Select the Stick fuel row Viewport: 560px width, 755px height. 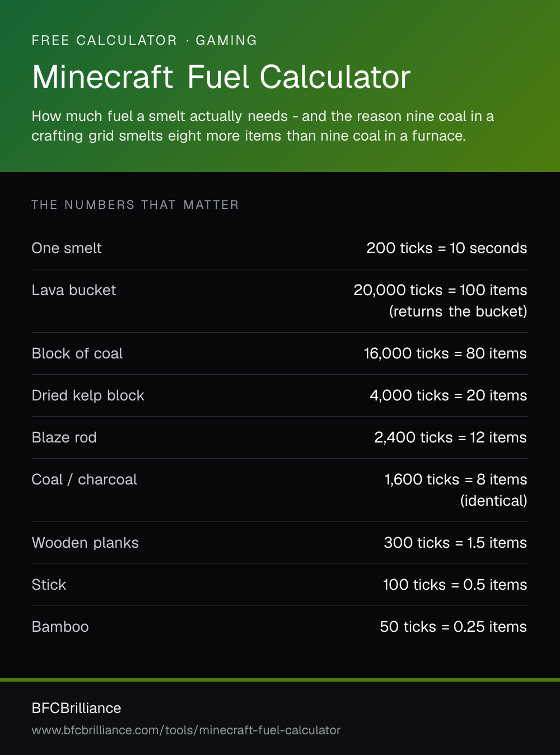coord(280,585)
